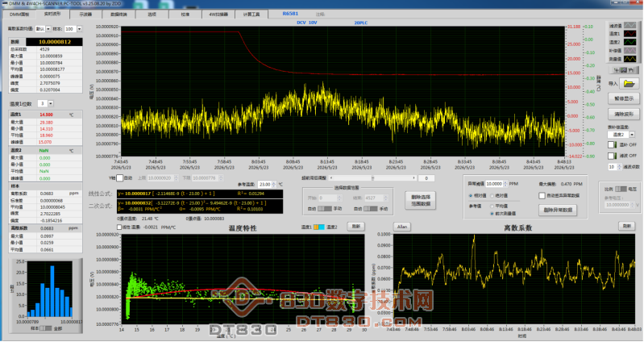This screenshot has width=644, height=342.
Task: Click the scroll offset field showing 0
Action: tap(426, 178)
